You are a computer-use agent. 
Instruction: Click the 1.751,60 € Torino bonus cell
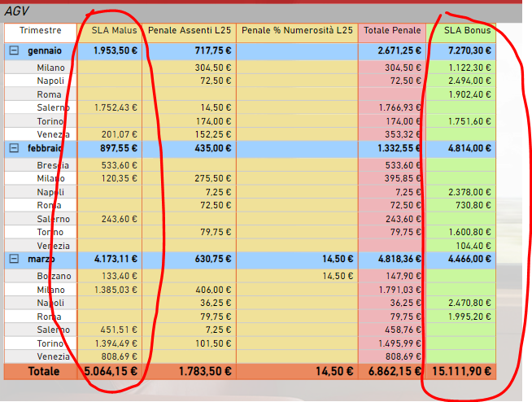(x=469, y=121)
